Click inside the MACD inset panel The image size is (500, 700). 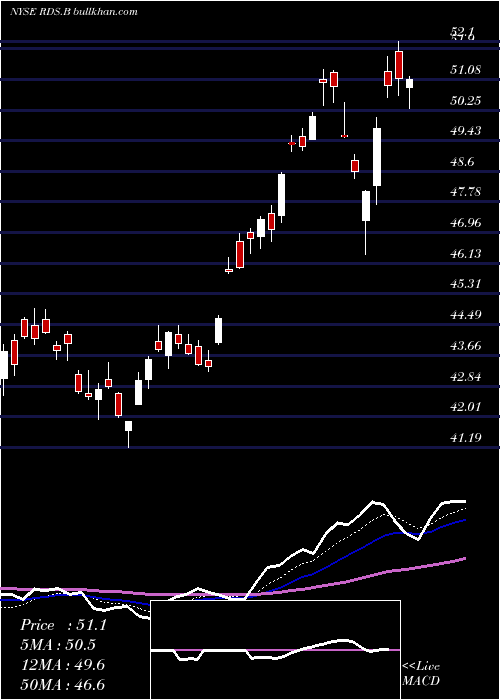(x=275, y=650)
